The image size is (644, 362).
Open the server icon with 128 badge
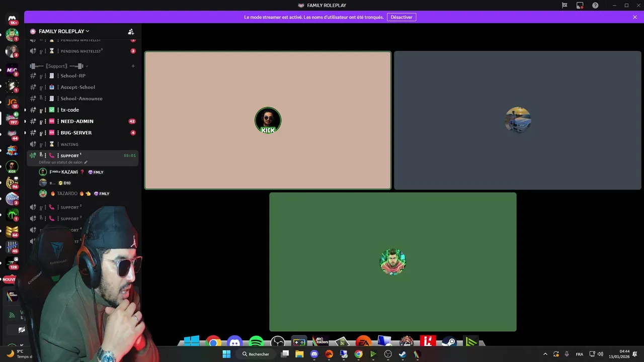pos(12,263)
